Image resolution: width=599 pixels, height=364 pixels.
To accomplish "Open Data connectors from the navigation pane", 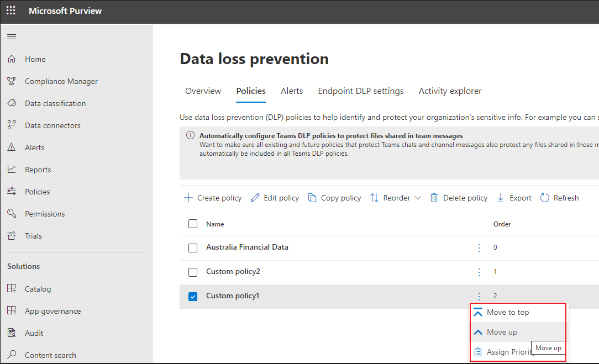I will [x=52, y=125].
